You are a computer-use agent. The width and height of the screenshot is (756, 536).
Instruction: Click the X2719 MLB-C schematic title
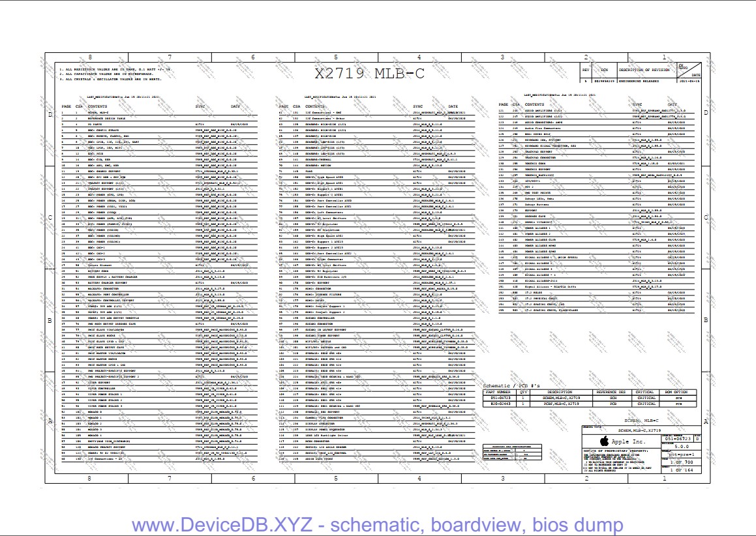pyautogui.click(x=369, y=74)
